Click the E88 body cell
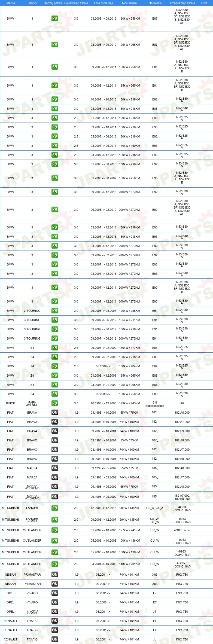213x644 pixels. point(155,109)
